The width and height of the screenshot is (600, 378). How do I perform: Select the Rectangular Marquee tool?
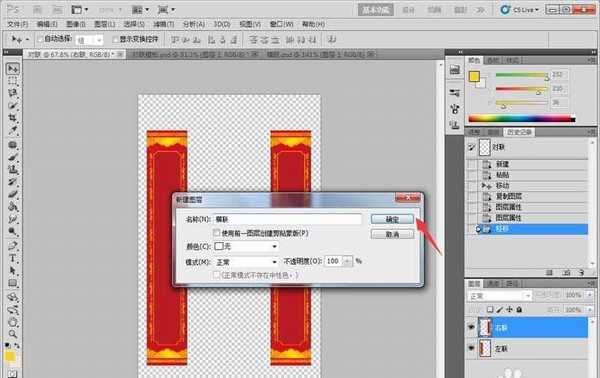13,81
